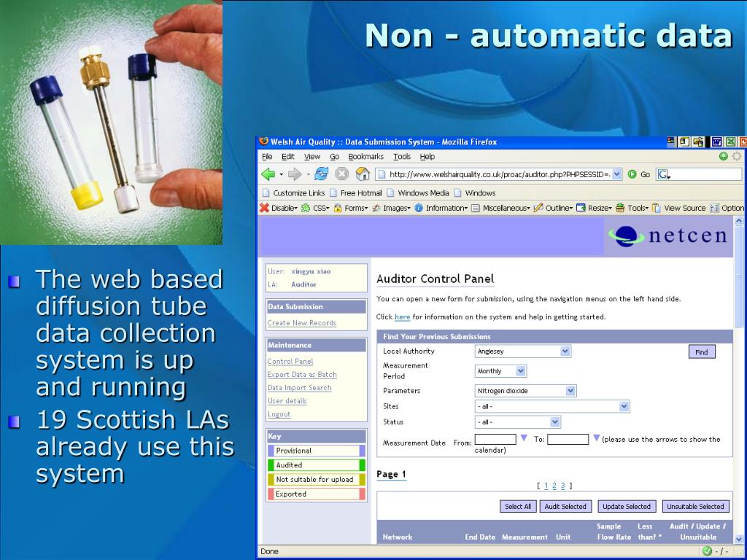Reload the page with the refresh icon
This screenshot has width=747, height=560.
(322, 174)
